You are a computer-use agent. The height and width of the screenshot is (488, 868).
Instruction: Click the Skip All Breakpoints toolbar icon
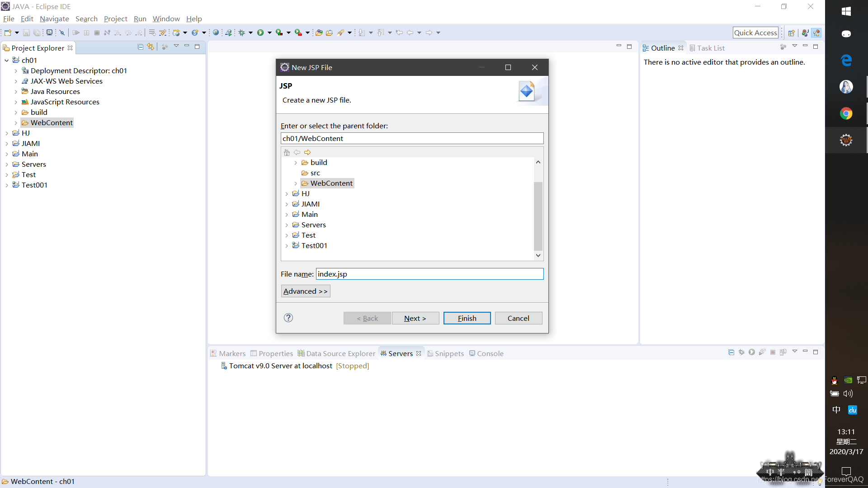[x=62, y=33]
